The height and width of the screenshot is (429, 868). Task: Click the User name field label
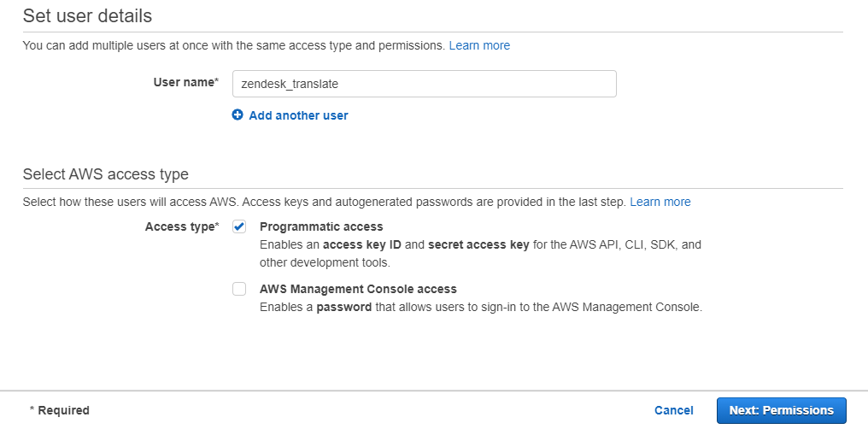[186, 82]
